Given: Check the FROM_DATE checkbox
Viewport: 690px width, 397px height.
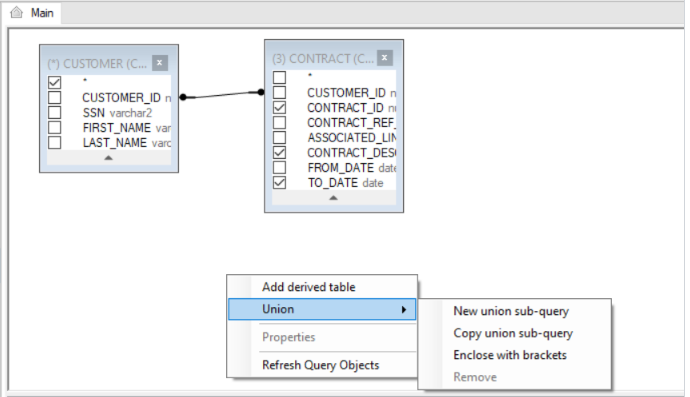Looking at the screenshot, I should (x=279, y=167).
